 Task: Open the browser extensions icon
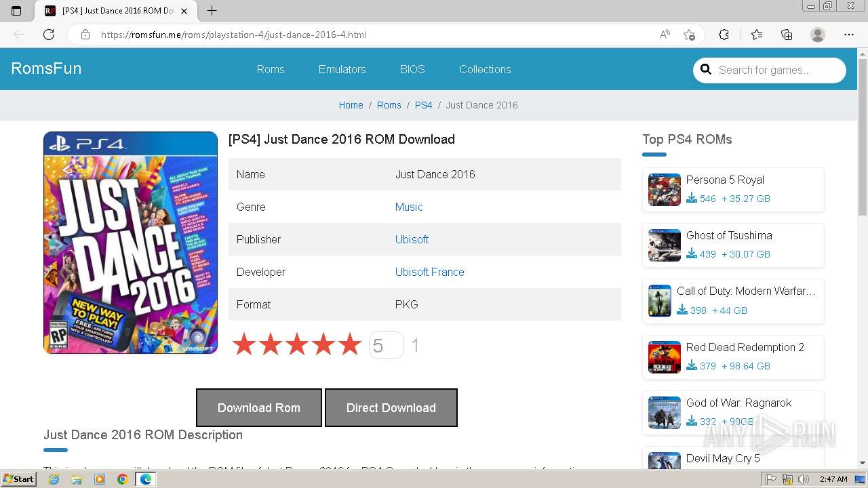click(724, 35)
